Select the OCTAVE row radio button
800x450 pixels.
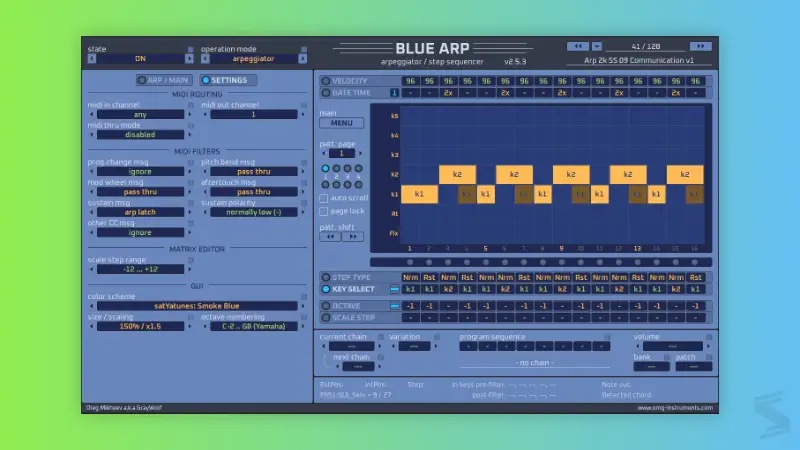[326, 306]
